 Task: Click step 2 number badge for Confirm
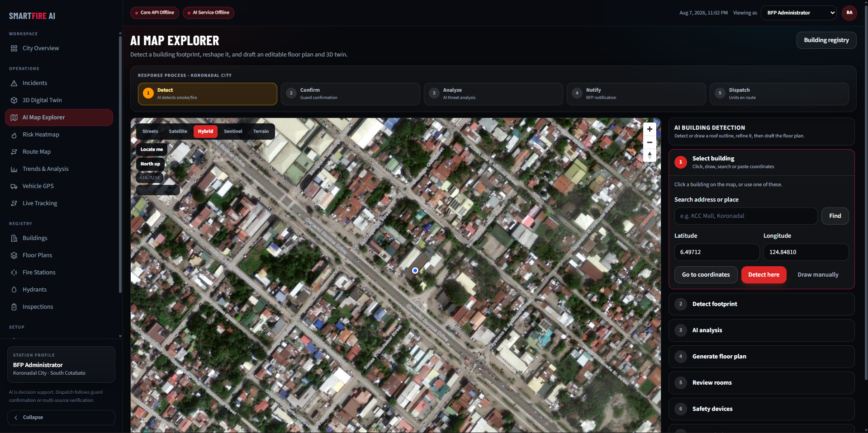pyautogui.click(x=291, y=94)
